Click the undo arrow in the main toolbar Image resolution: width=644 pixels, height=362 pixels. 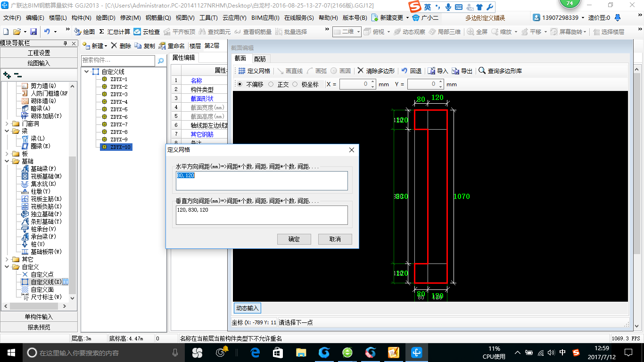point(47,32)
